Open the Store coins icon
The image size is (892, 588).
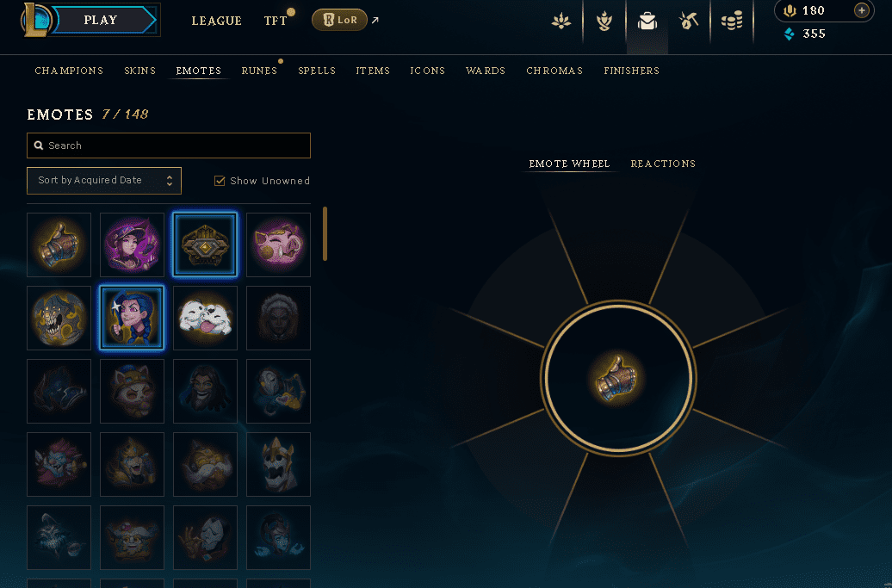coord(732,22)
